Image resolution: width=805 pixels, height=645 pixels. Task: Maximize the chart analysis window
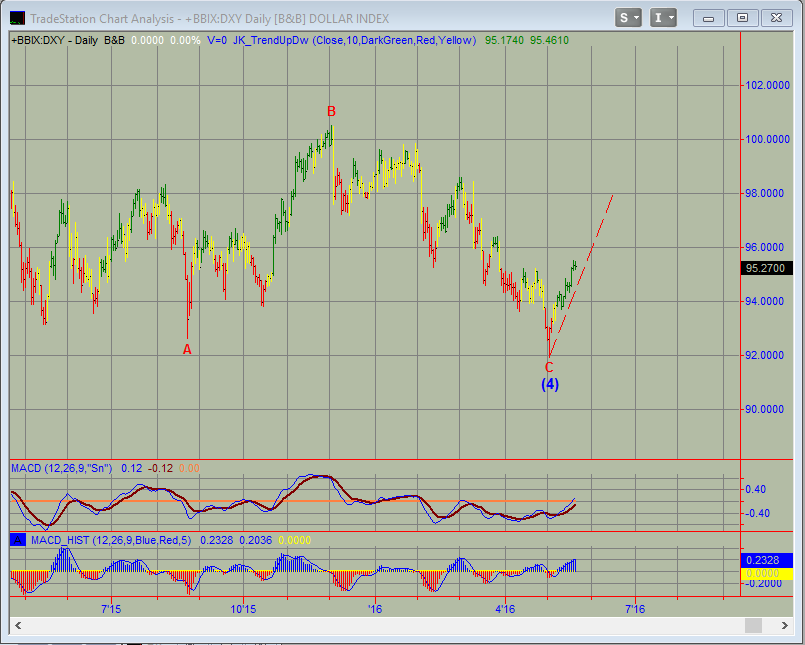[x=742, y=18]
